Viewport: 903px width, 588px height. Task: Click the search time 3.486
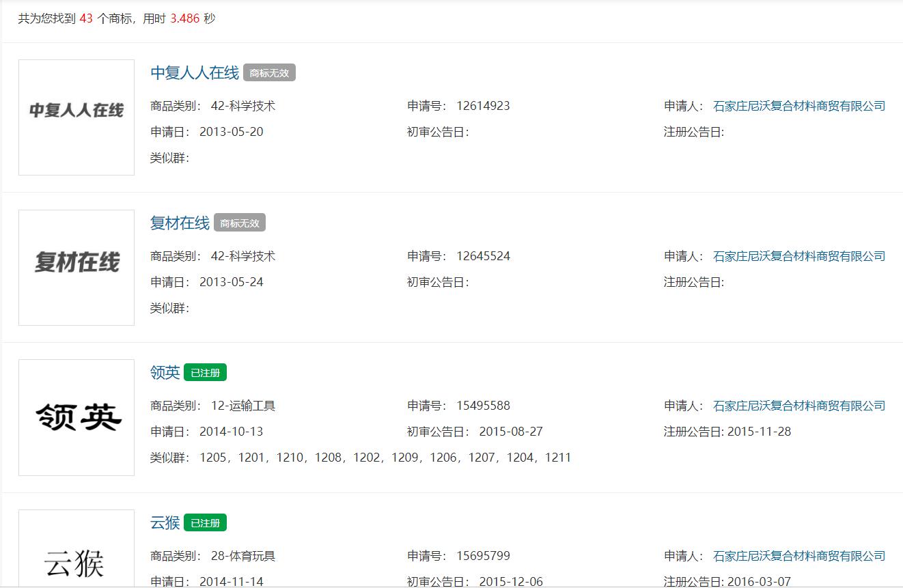click(x=184, y=18)
